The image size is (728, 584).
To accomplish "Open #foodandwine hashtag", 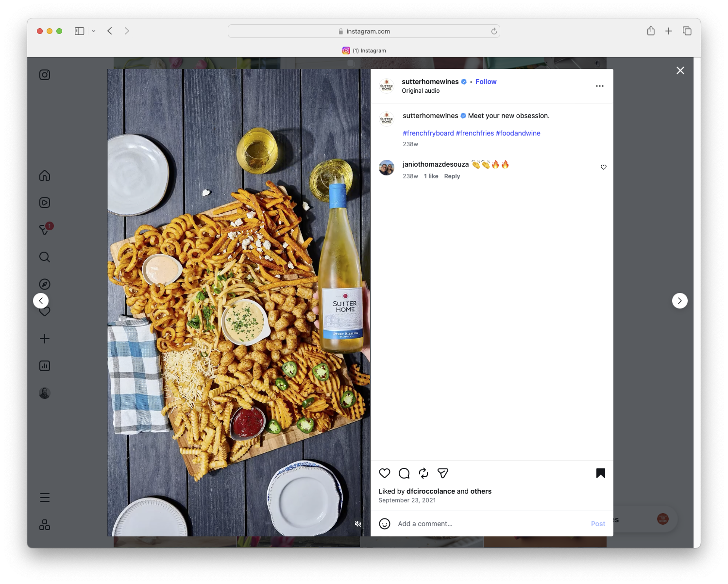I will pyautogui.click(x=518, y=133).
